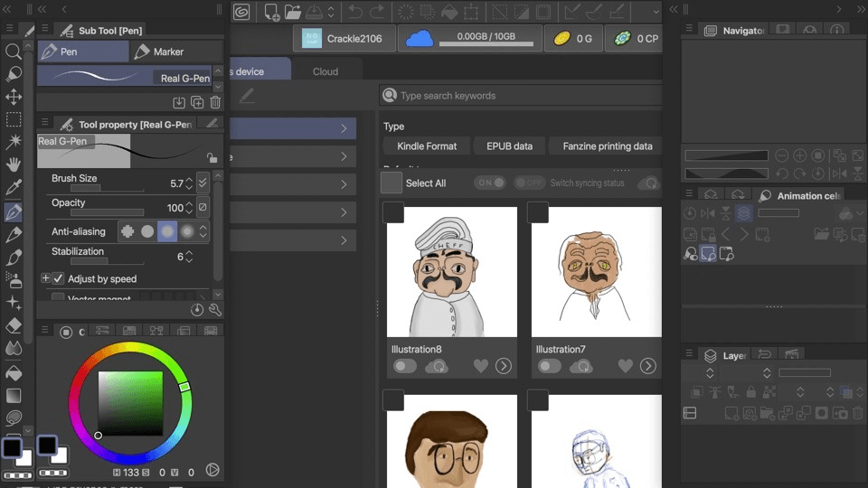
Task: Filter by Kindle Format type
Action: pos(427,146)
